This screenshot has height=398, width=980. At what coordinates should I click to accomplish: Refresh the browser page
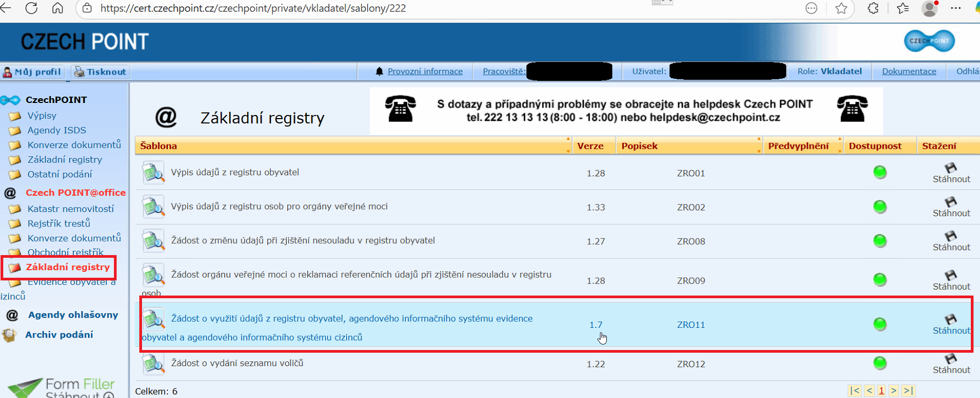tap(31, 8)
